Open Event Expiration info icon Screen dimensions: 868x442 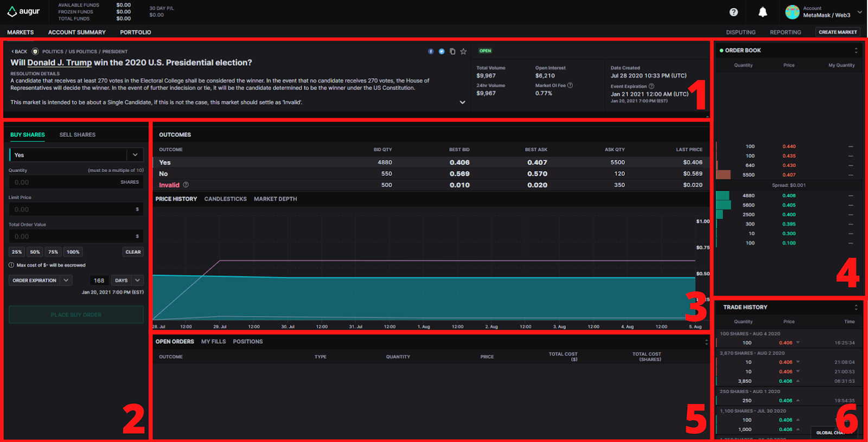pyautogui.click(x=652, y=86)
